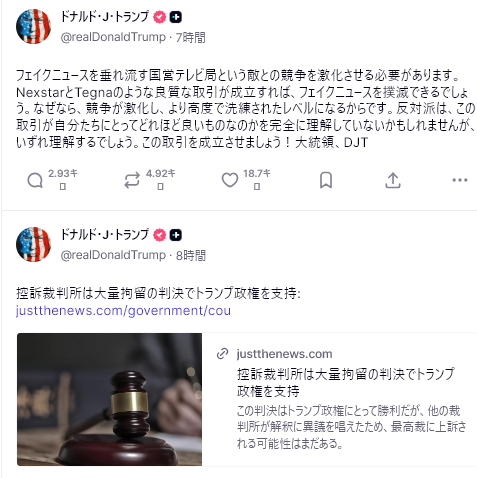Click black plus badge on first post
Viewport: 477px width, 478px height.
point(176,17)
